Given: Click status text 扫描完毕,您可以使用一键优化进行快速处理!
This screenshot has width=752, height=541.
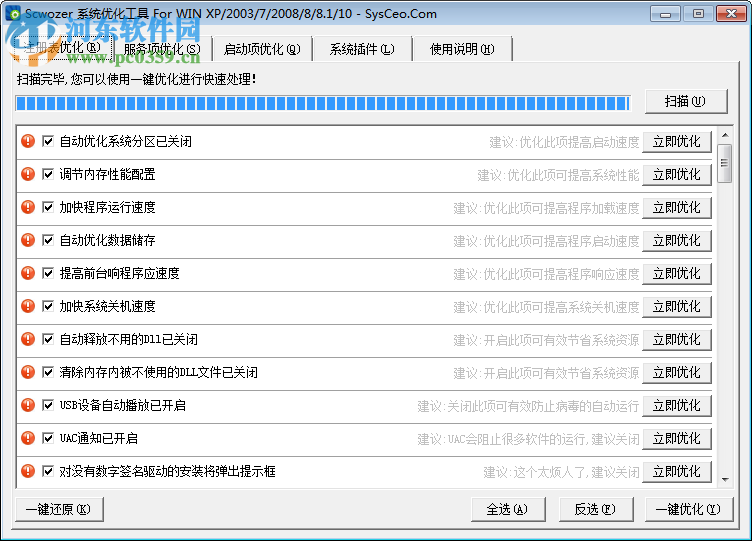Looking at the screenshot, I should (137, 79).
